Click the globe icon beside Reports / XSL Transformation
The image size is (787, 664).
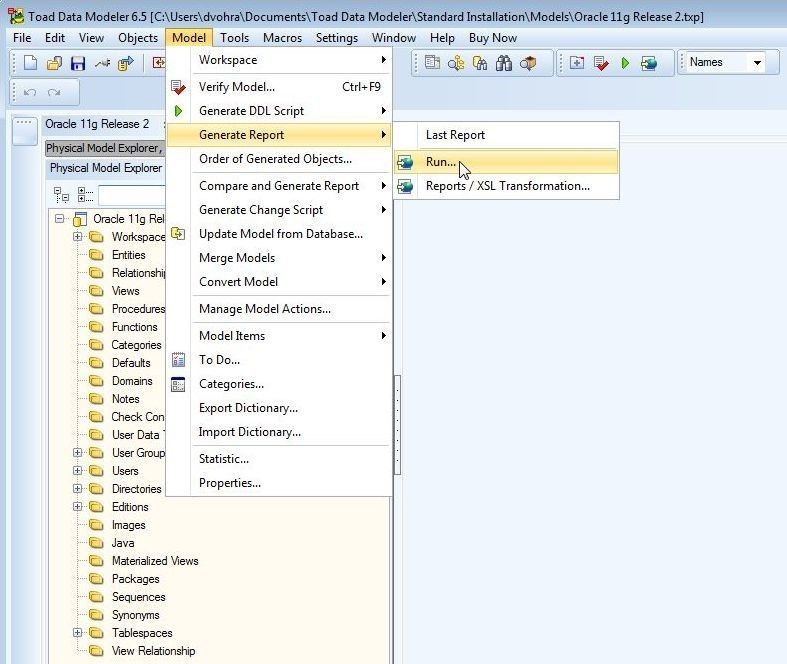coord(405,186)
